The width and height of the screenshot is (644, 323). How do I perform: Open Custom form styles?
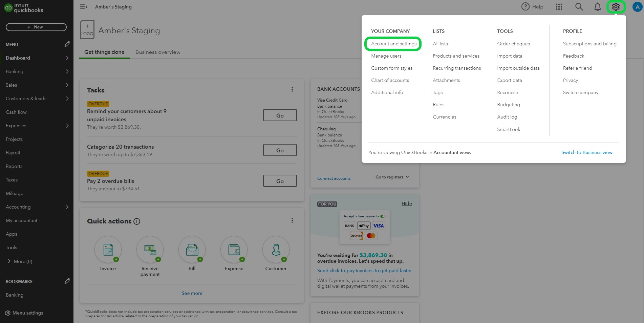pyautogui.click(x=392, y=68)
